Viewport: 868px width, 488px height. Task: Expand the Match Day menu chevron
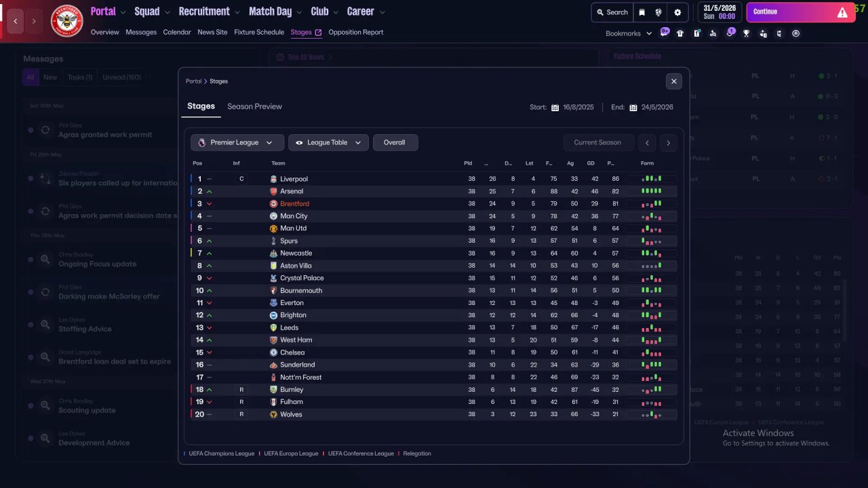pyautogui.click(x=299, y=12)
